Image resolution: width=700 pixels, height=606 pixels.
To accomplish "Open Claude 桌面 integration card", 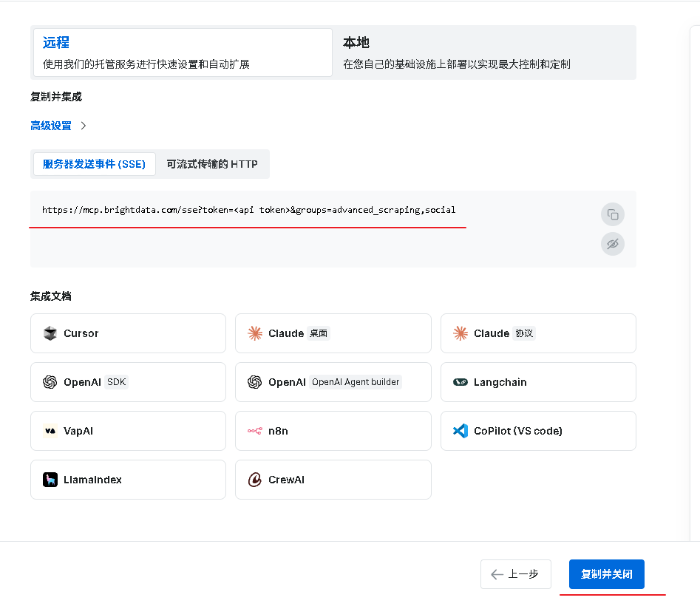I will pos(333,333).
